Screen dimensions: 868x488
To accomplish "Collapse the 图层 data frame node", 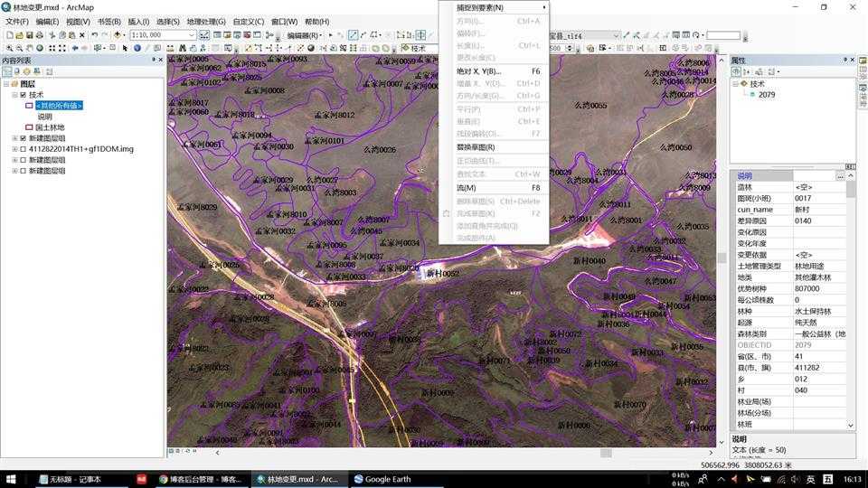I will pos(6,84).
